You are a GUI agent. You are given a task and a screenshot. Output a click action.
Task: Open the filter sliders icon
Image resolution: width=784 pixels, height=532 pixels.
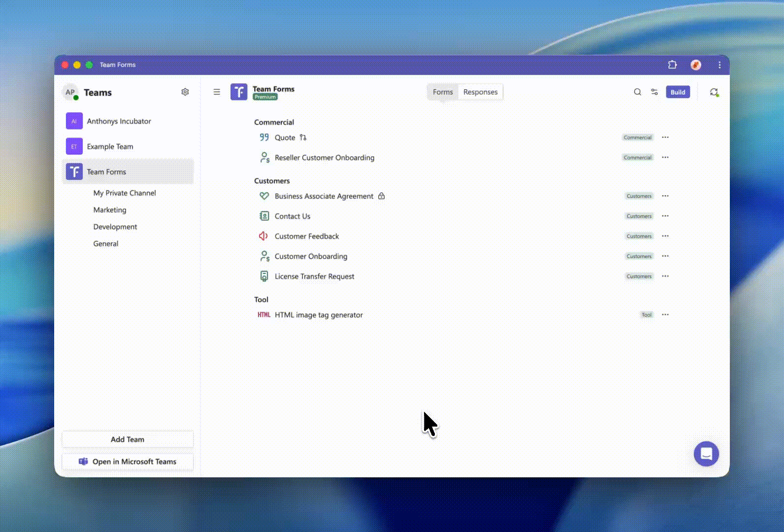(x=654, y=92)
